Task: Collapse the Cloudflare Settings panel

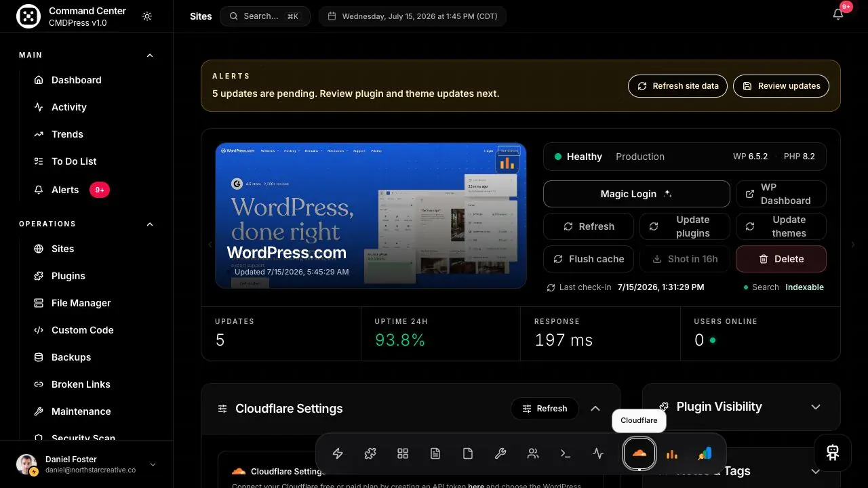Action: pos(595,409)
